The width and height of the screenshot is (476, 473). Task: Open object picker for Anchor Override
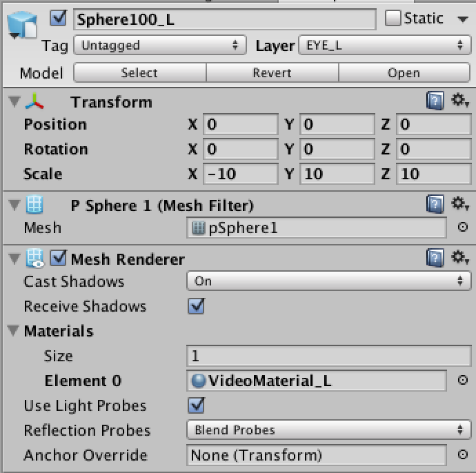pyautogui.click(x=463, y=454)
